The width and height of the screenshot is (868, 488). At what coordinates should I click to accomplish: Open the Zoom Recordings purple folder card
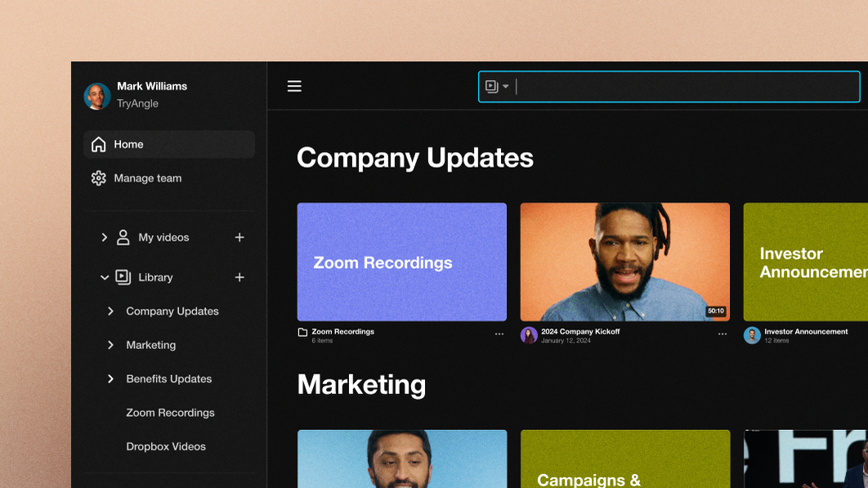point(402,262)
